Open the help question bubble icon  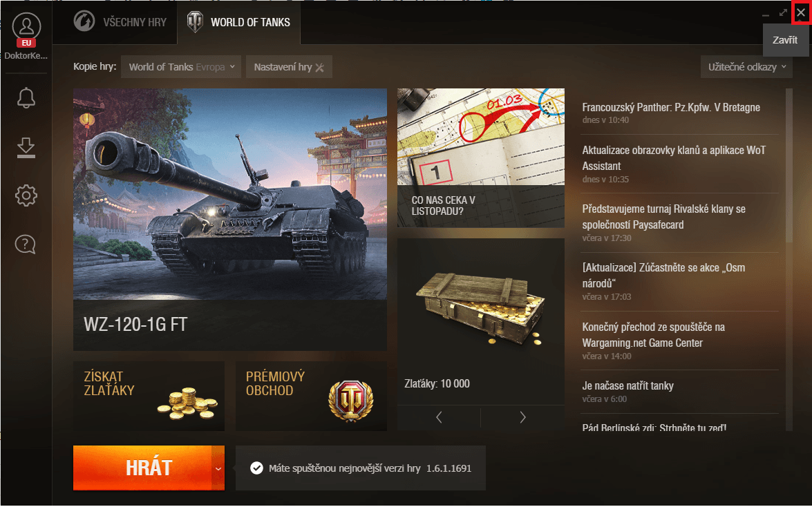pos(26,244)
